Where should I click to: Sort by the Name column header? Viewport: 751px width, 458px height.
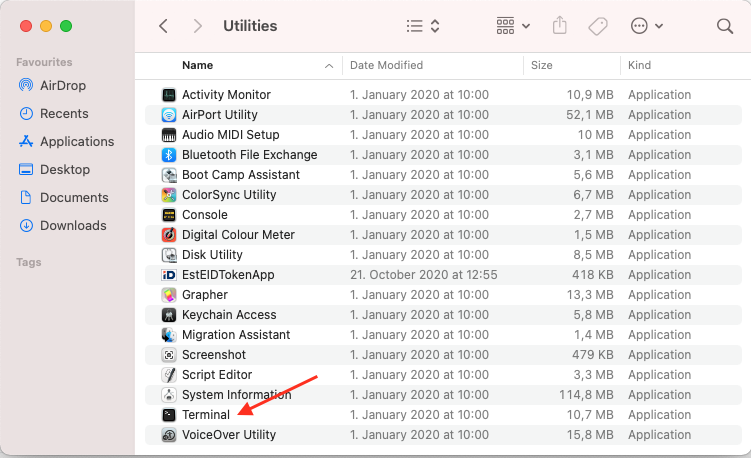point(197,65)
